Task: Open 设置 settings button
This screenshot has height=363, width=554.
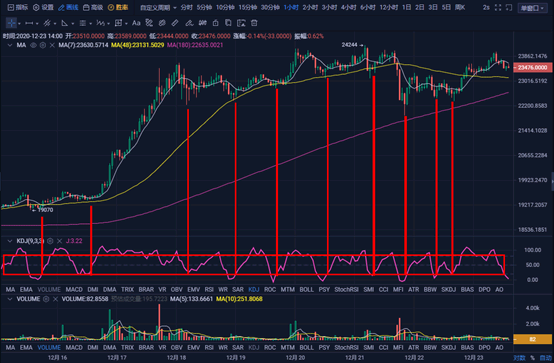Action: (x=43, y=7)
